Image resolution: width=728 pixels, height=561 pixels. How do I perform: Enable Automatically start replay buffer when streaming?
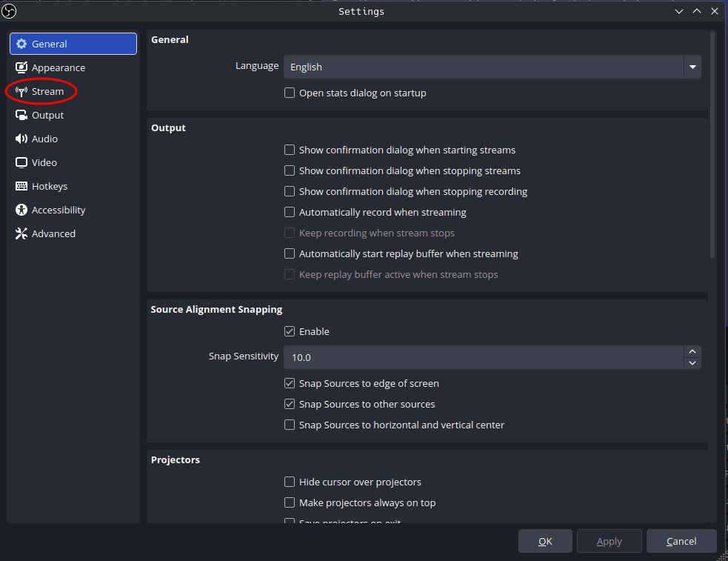point(290,253)
